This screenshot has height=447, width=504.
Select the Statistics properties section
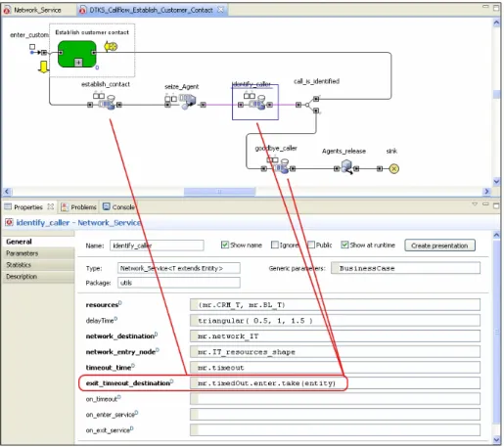(38, 265)
